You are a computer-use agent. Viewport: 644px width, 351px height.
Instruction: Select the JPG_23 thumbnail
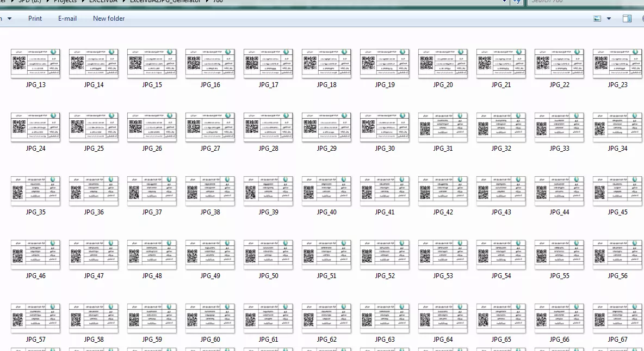618,63
